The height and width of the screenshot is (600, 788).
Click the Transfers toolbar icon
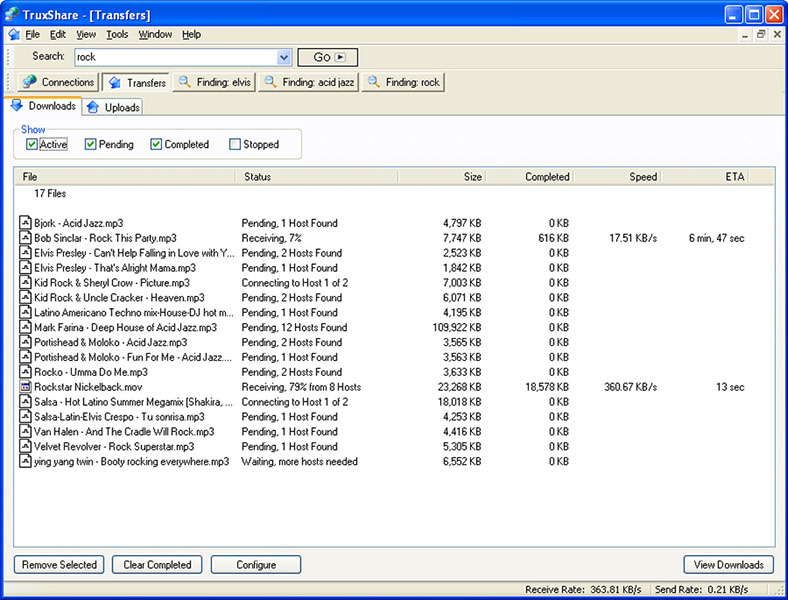coord(114,83)
